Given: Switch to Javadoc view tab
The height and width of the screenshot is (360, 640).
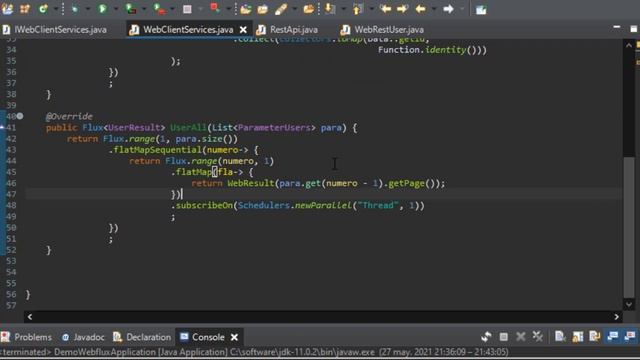Looking at the screenshot, I should click(83, 337).
